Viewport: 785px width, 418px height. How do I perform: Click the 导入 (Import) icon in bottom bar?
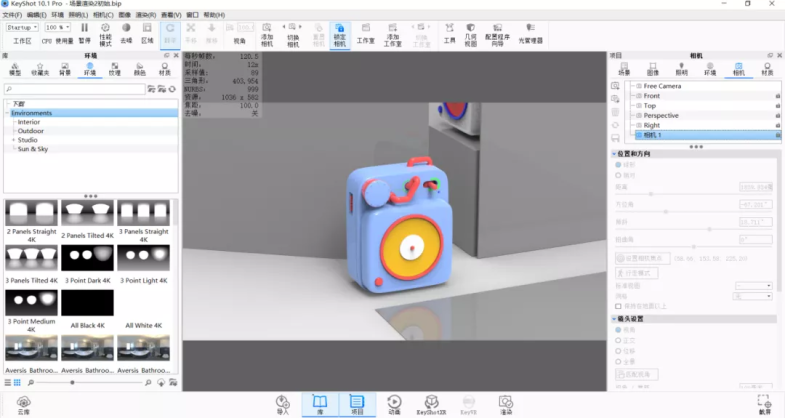point(282,403)
